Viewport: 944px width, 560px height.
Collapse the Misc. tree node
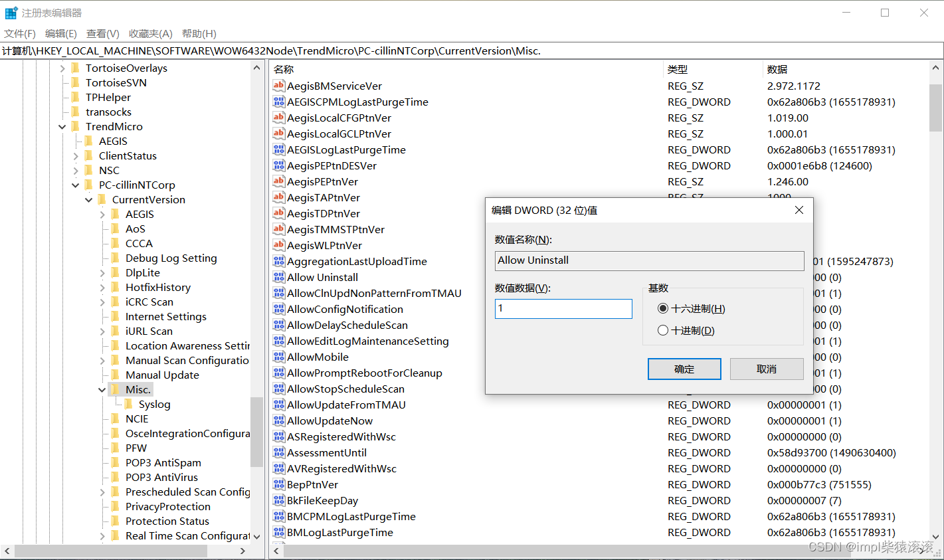[102, 389]
